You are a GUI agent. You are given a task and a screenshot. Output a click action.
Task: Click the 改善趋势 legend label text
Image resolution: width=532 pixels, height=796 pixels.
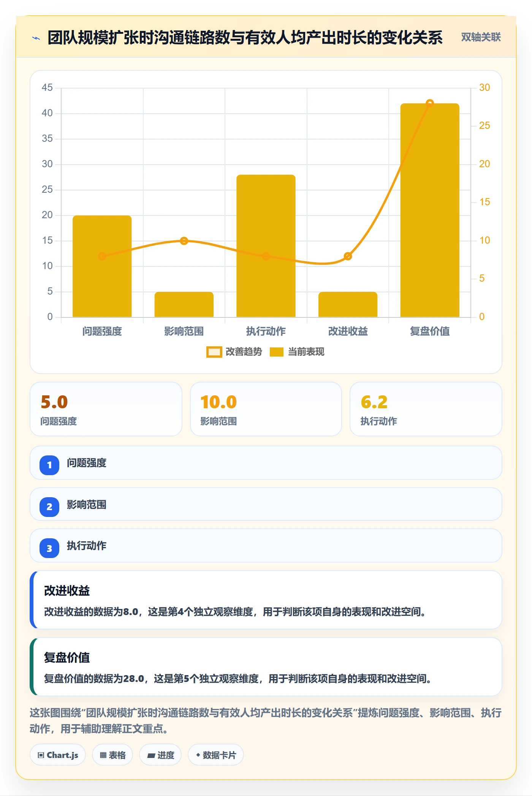click(244, 352)
